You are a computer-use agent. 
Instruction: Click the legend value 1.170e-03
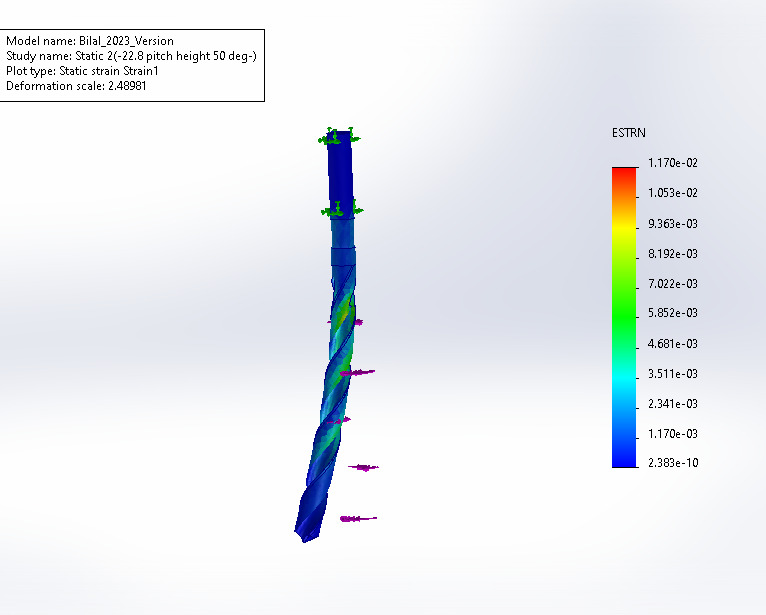pos(673,434)
